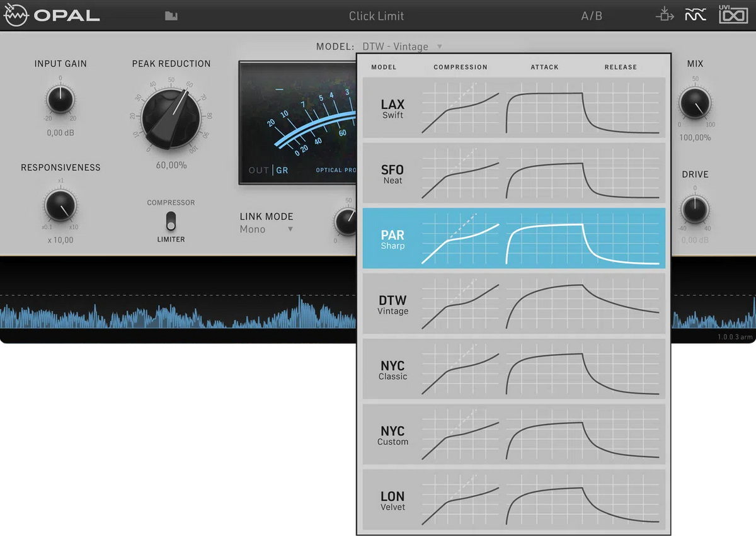Expand the Link Mode dropdown
This screenshot has width=756, height=536.
pyautogui.click(x=290, y=229)
